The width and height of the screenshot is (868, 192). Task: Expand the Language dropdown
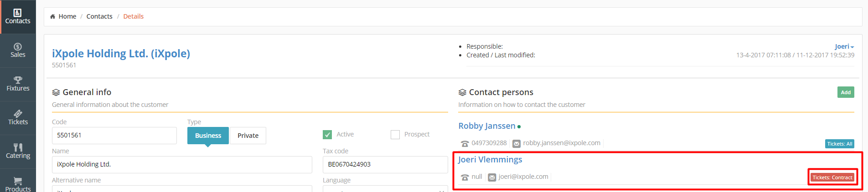click(385, 189)
